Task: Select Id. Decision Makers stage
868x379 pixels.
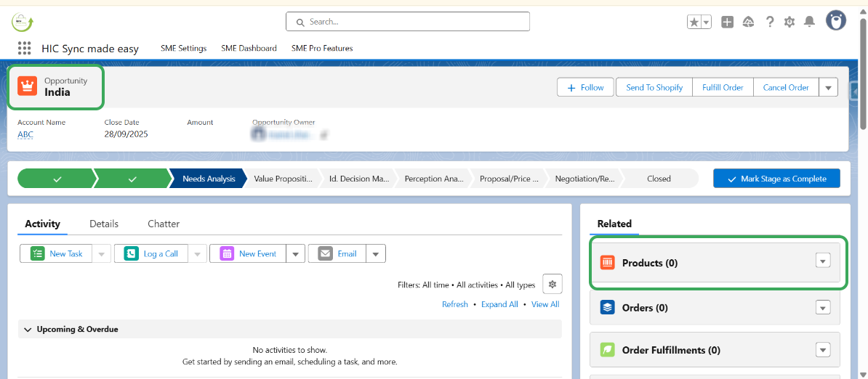Action: pyautogui.click(x=358, y=179)
